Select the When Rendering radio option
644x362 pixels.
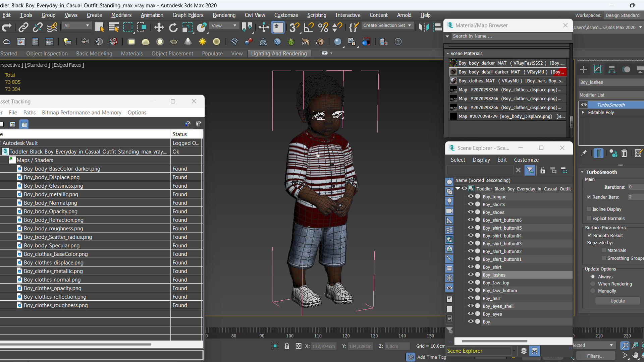click(x=593, y=284)
